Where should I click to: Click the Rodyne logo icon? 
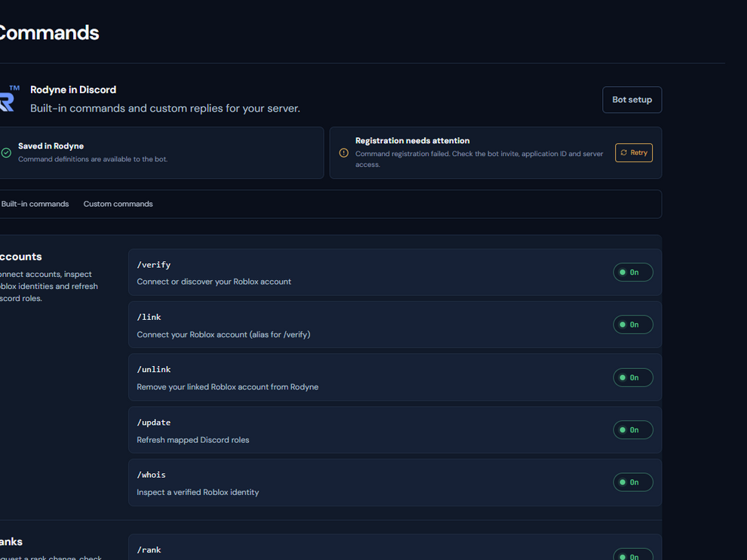[8, 99]
